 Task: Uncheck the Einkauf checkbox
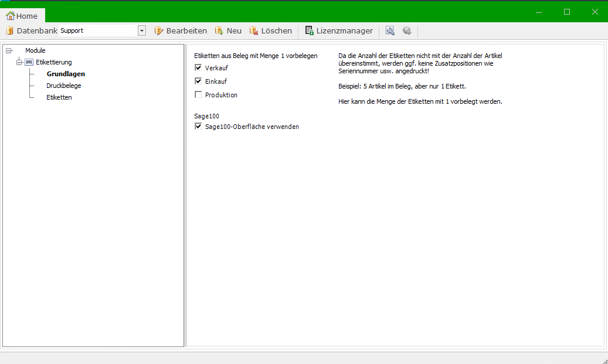(198, 81)
